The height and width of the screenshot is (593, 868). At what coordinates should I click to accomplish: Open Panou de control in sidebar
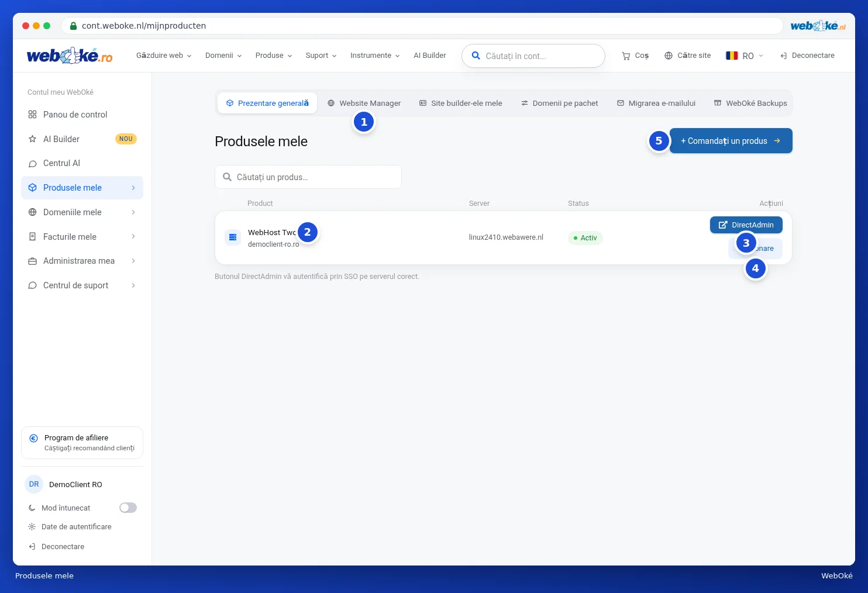tap(82, 115)
